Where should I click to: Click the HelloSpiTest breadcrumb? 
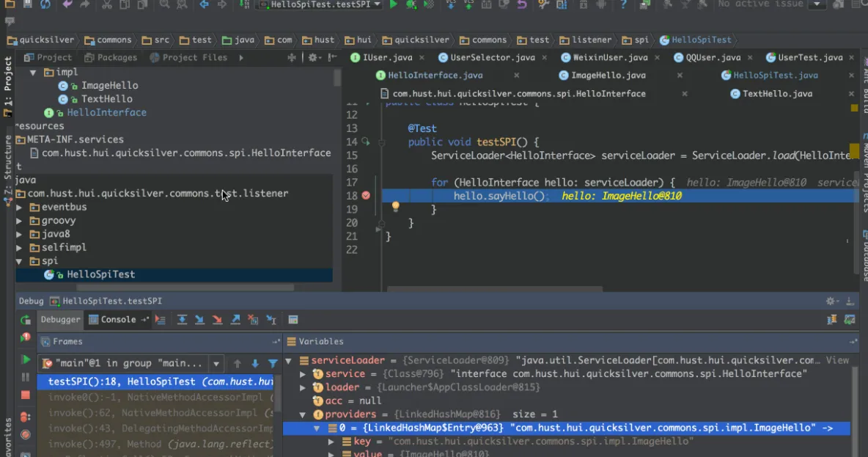click(696, 40)
